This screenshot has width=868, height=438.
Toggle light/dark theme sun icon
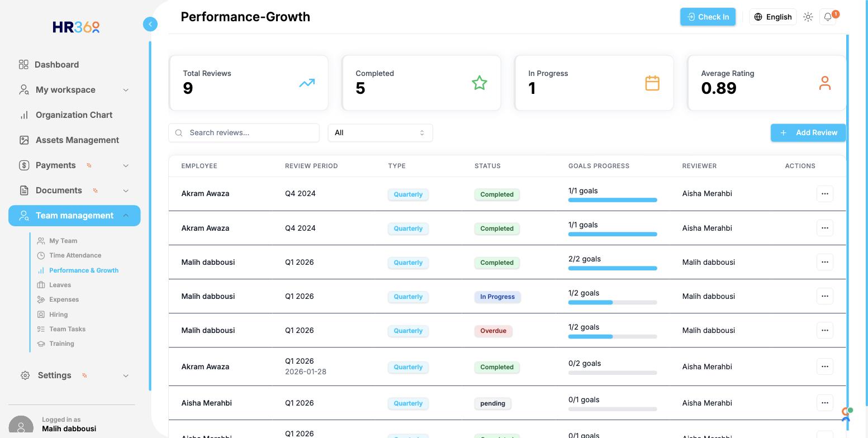click(x=808, y=17)
